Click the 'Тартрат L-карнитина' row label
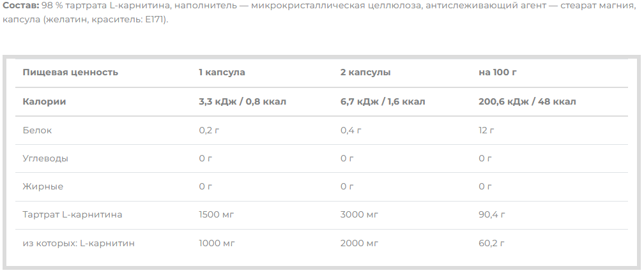The image size is (644, 273). click(x=72, y=215)
